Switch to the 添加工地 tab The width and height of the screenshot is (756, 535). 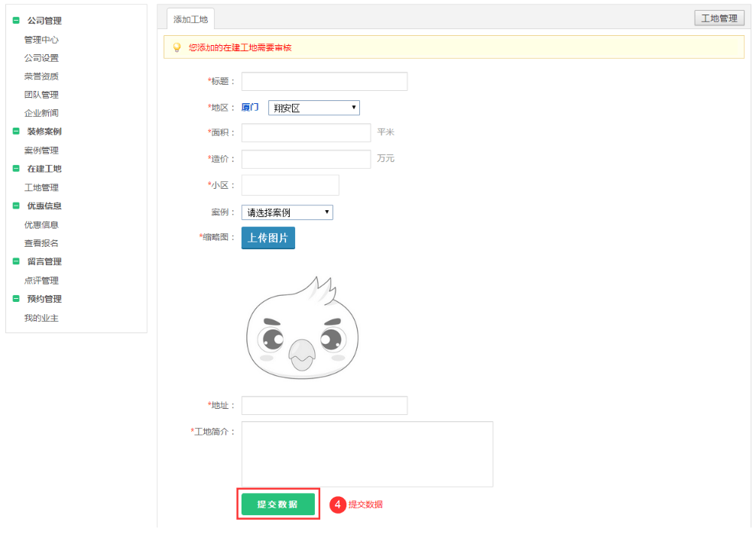190,19
